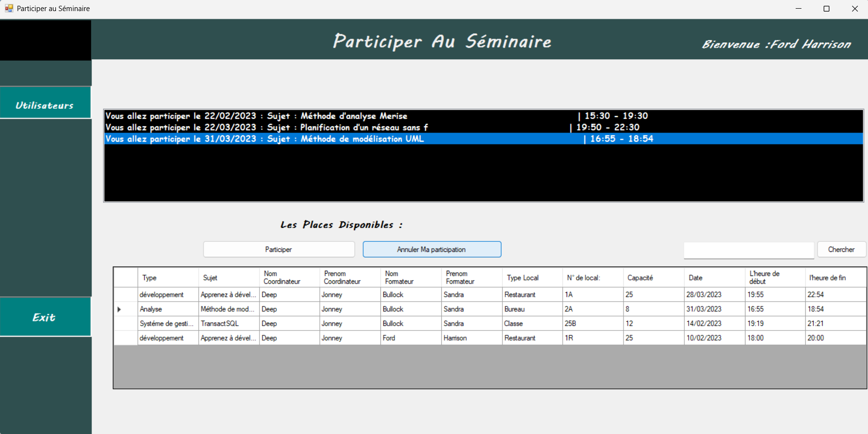The image size is (868, 434).
Task: Click the Type Local column header
Action: pyautogui.click(x=532, y=277)
